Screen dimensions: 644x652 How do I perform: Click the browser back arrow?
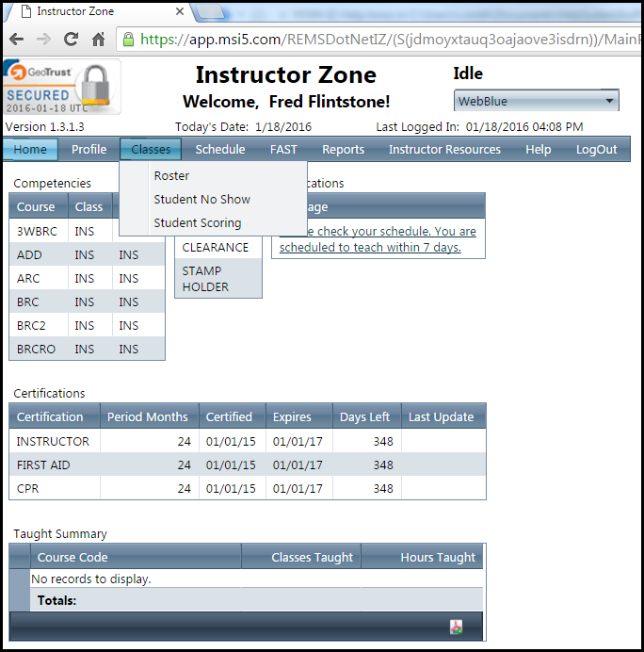16,40
